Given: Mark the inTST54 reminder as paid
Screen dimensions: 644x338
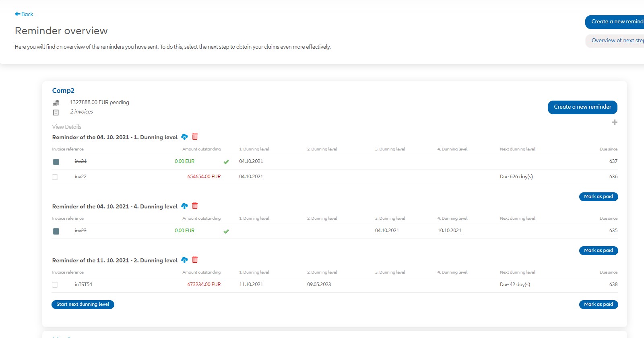Looking at the screenshot, I should (598, 305).
